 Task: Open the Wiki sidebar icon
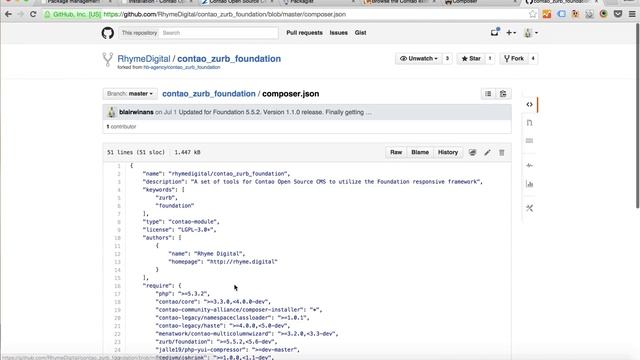[529, 141]
